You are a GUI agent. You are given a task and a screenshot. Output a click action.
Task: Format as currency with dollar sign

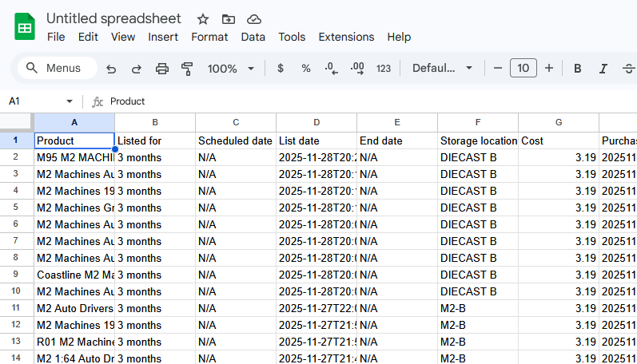(x=281, y=68)
